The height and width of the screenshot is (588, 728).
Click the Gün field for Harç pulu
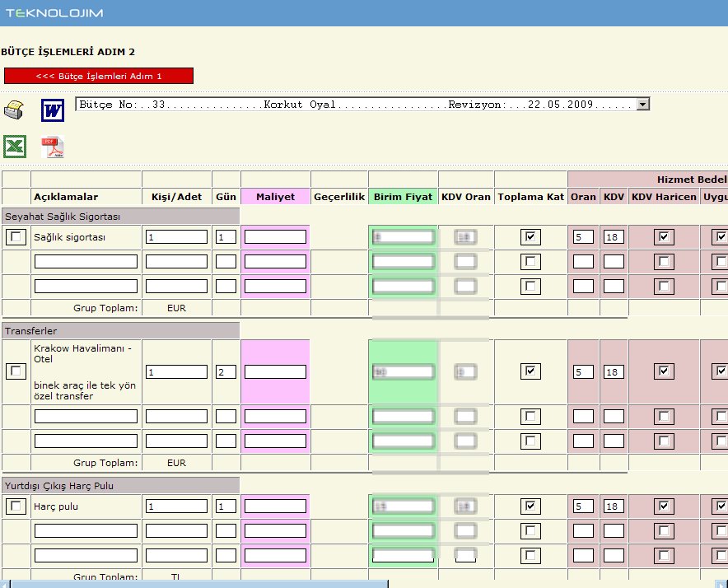(x=226, y=506)
